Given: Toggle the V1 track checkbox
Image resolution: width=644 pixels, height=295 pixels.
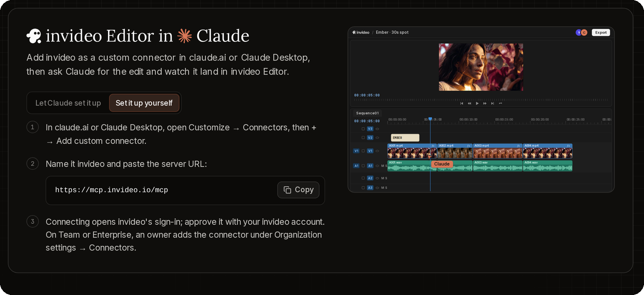Looking at the screenshot, I should pos(363,151).
